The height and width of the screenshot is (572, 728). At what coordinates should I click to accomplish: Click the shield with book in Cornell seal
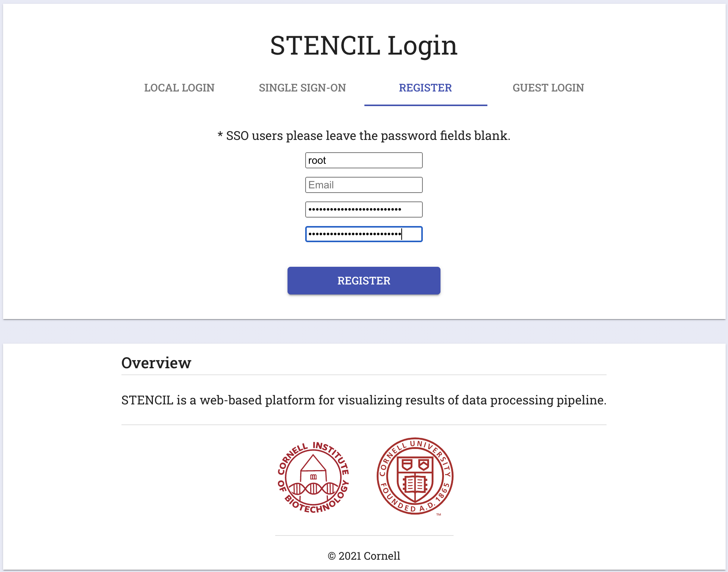[x=415, y=479]
